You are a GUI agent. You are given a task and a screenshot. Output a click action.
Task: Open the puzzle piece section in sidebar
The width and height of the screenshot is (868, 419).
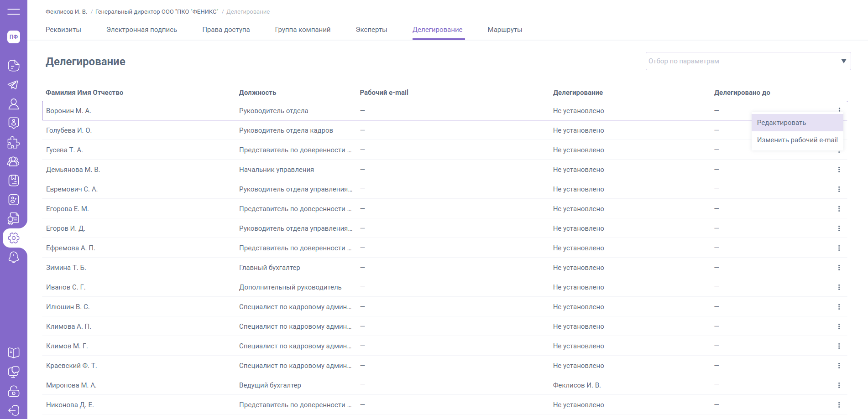(x=14, y=143)
